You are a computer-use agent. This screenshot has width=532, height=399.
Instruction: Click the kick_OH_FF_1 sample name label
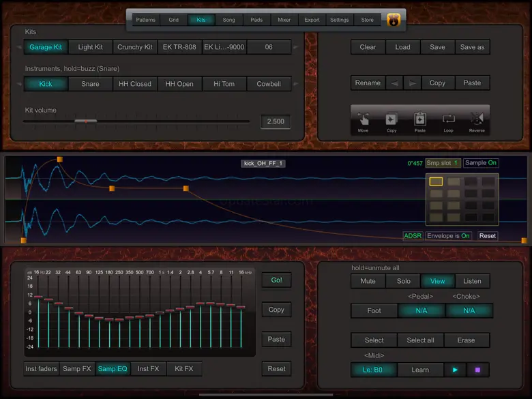(x=263, y=164)
